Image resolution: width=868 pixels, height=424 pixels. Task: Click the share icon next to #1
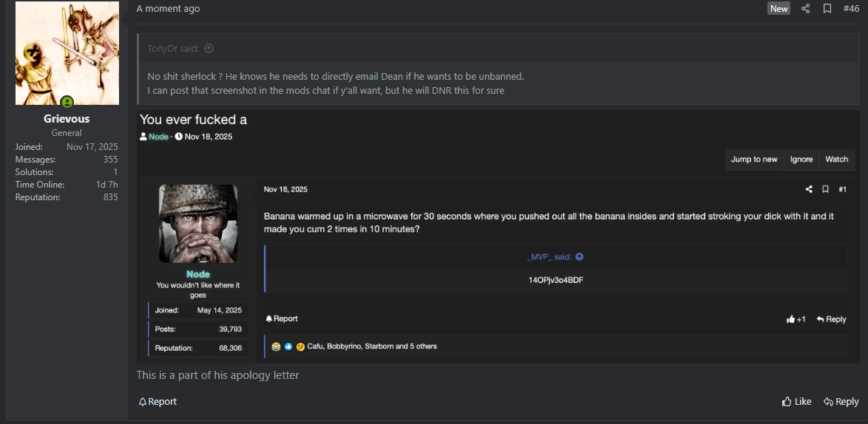click(809, 190)
